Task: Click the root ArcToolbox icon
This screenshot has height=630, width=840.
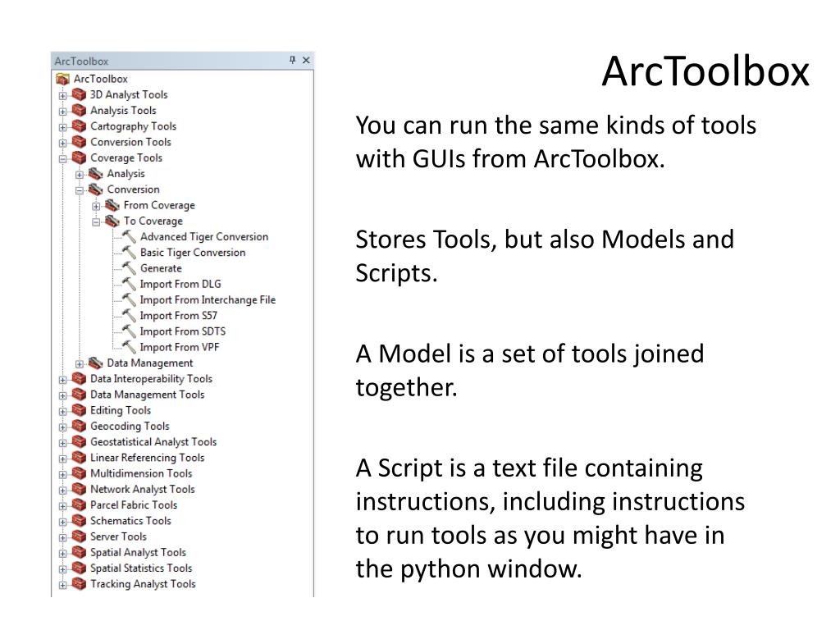Action: [62, 80]
